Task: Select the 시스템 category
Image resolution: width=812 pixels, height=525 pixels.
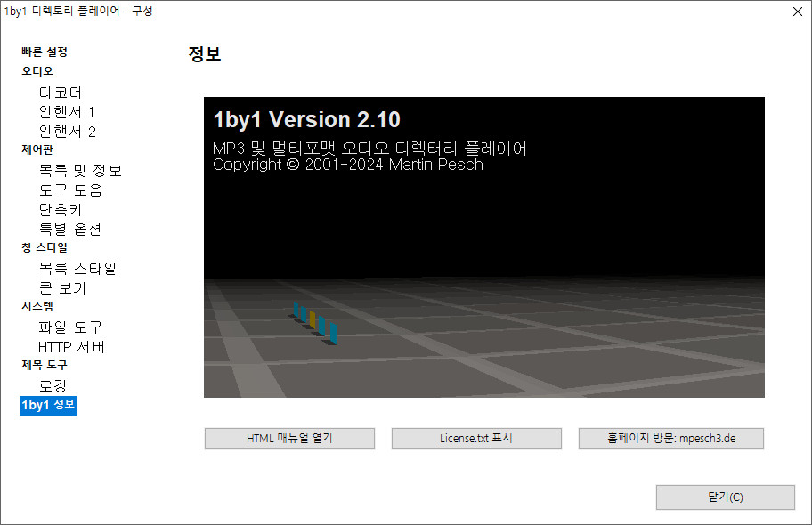Action: pyautogui.click(x=37, y=306)
